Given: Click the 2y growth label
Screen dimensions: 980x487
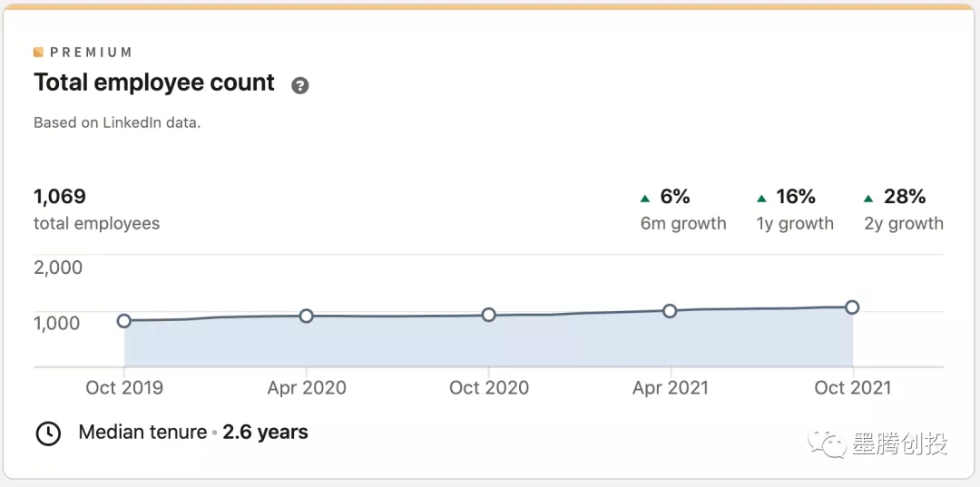Looking at the screenshot, I should pos(904,223).
